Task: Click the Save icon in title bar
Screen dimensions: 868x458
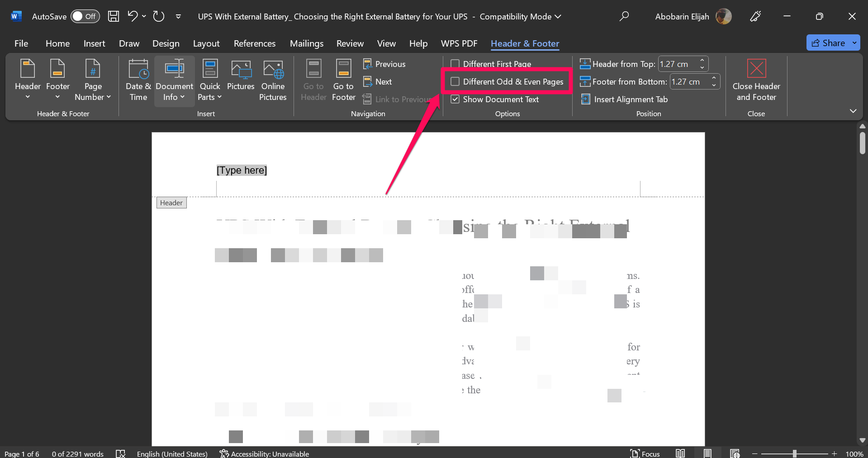Action: (114, 17)
